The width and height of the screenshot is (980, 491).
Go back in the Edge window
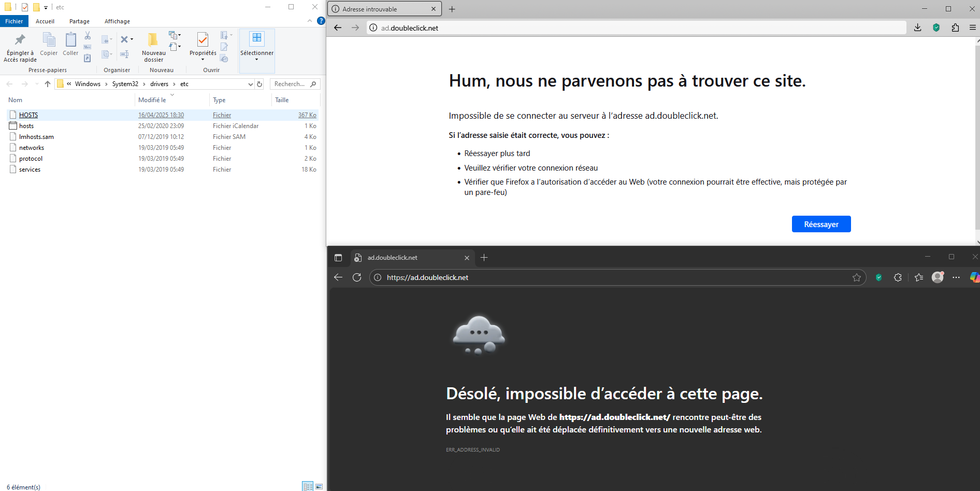[x=338, y=277]
